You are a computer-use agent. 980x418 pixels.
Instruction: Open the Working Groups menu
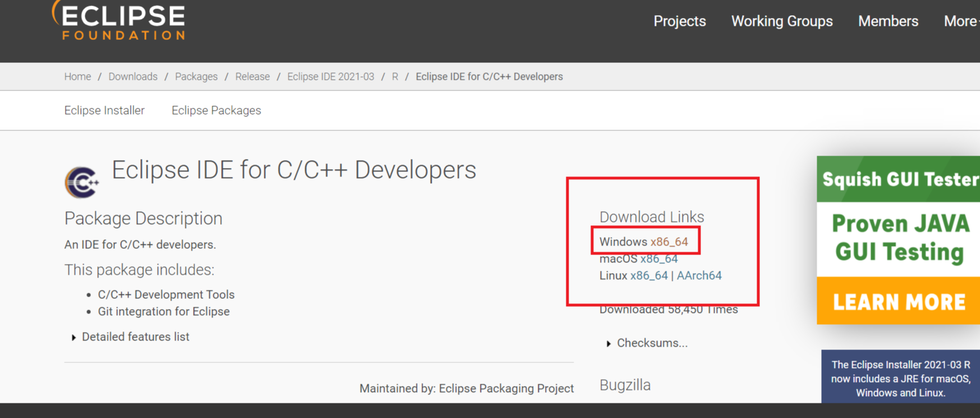click(782, 21)
